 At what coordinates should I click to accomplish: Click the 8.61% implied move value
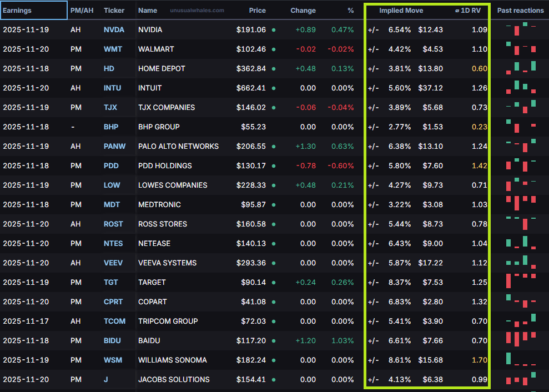(x=400, y=360)
